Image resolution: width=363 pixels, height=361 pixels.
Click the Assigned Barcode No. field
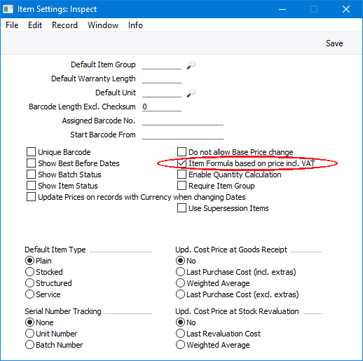pos(183,121)
